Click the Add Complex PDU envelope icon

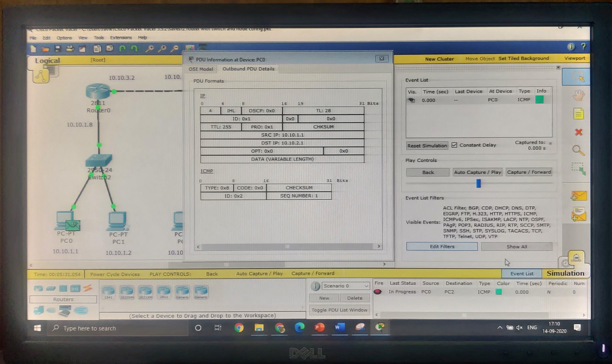(579, 214)
